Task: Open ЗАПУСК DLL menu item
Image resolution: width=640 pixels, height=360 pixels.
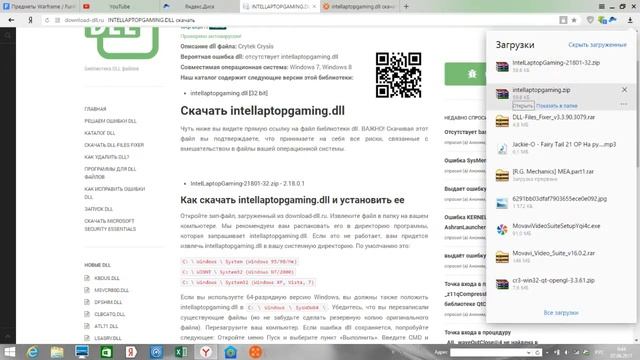Action: click(98, 209)
